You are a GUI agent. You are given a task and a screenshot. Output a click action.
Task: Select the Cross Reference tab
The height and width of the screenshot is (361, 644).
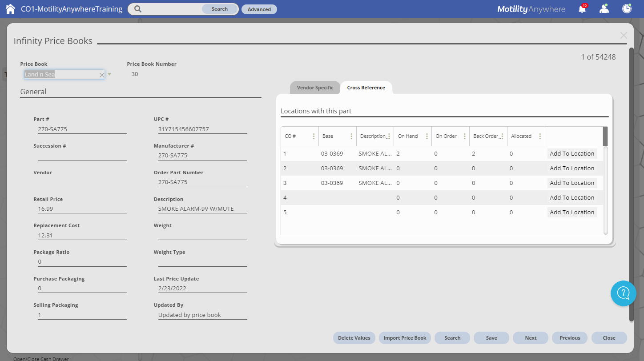click(366, 88)
